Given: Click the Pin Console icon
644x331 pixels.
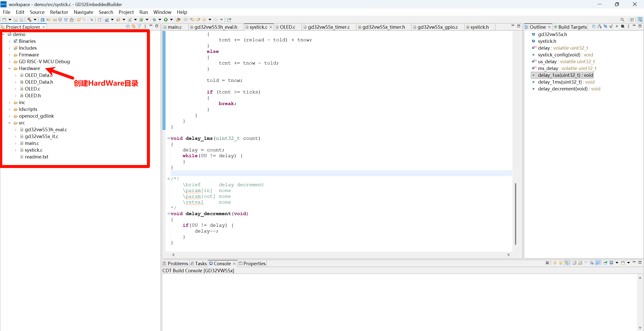Looking at the screenshot, I should [x=605, y=263].
